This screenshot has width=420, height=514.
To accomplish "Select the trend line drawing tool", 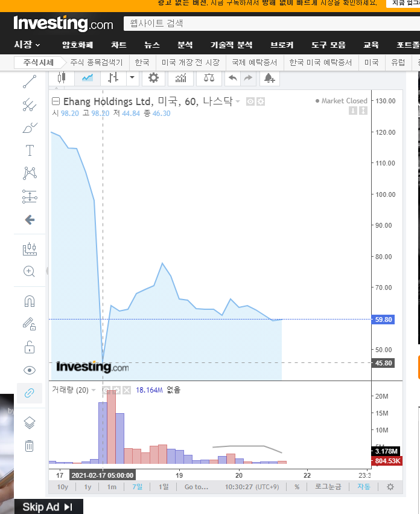I will pyautogui.click(x=30, y=82).
